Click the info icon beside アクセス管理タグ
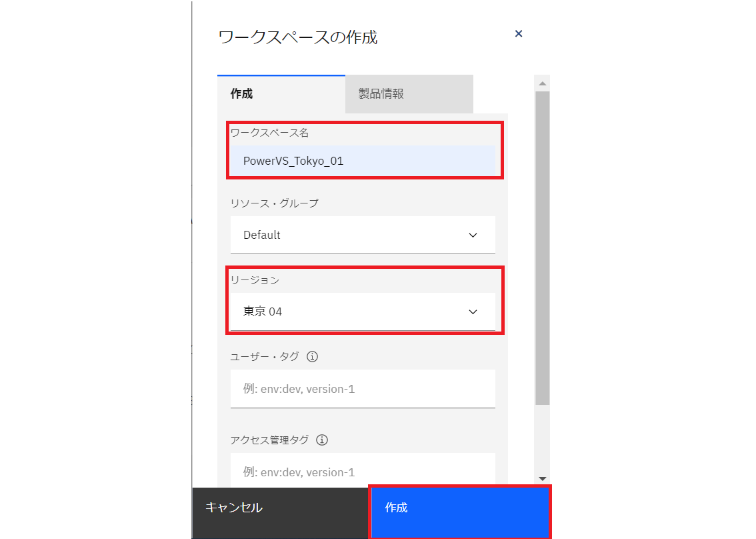This screenshot has width=756, height=539. tap(322, 440)
